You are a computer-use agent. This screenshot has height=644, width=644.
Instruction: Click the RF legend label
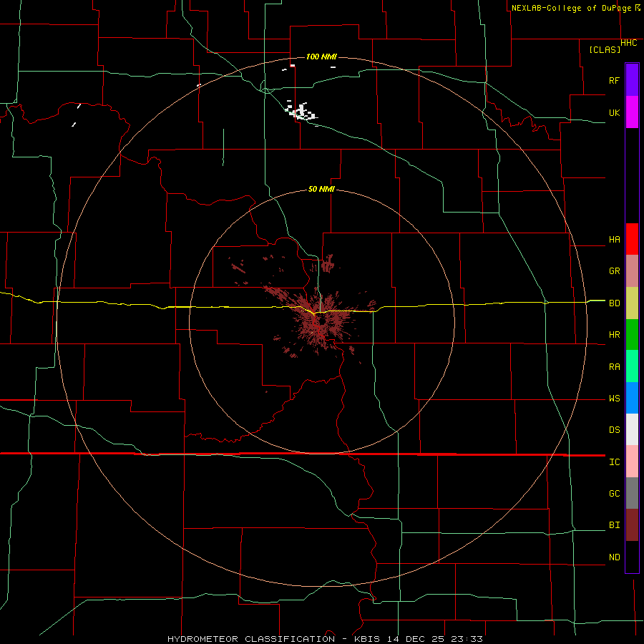point(614,80)
